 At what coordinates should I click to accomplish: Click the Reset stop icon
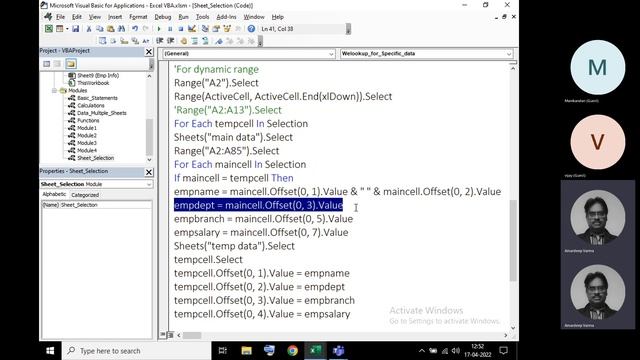click(x=180, y=29)
